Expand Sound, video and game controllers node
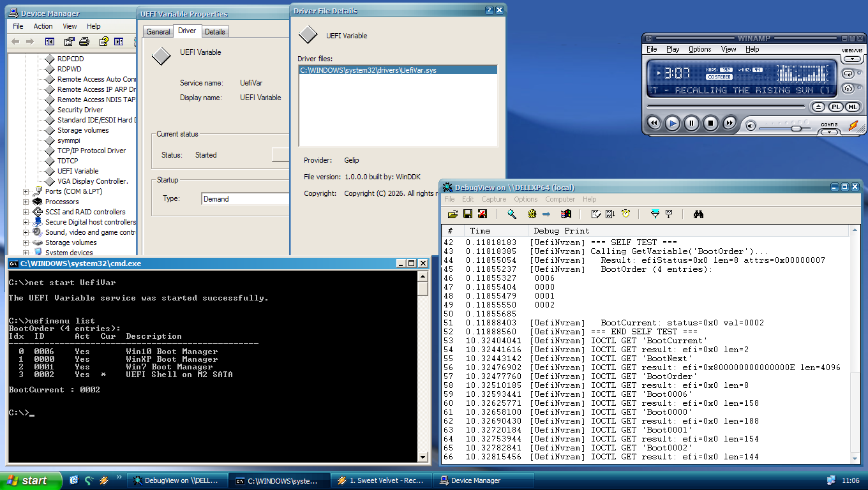Viewport: 868px width, 490px height. pyautogui.click(x=26, y=232)
